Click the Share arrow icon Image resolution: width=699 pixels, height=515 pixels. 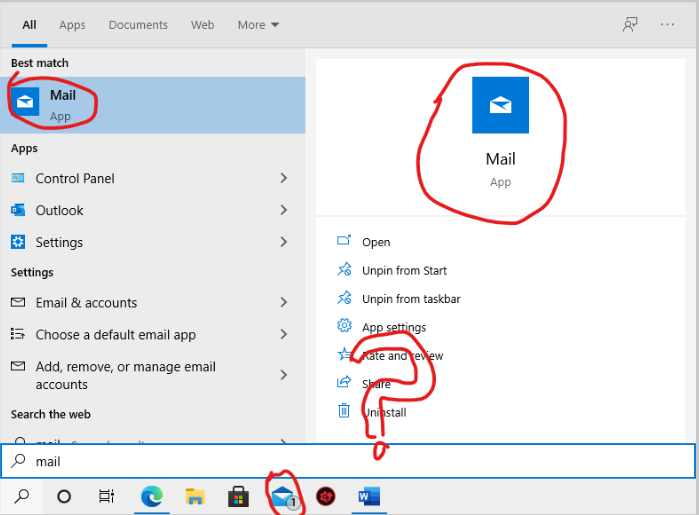tap(344, 383)
